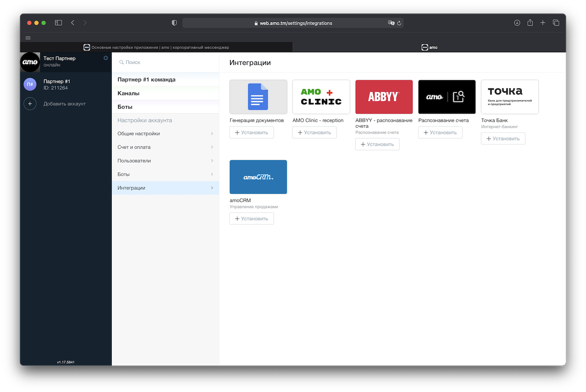Reload the page with refresh icon
586x392 pixels.
(399, 23)
